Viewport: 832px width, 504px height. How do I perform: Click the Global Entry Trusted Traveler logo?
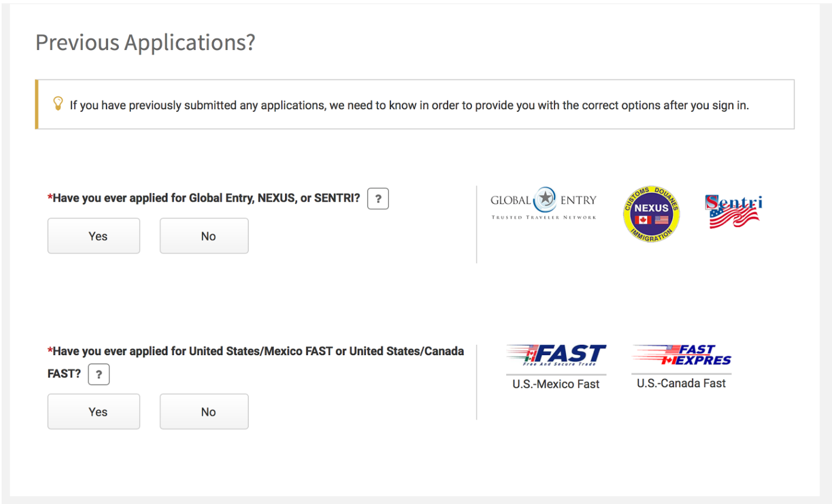[543, 204]
